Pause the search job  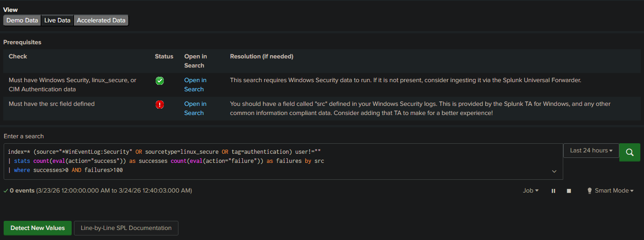[x=553, y=191]
